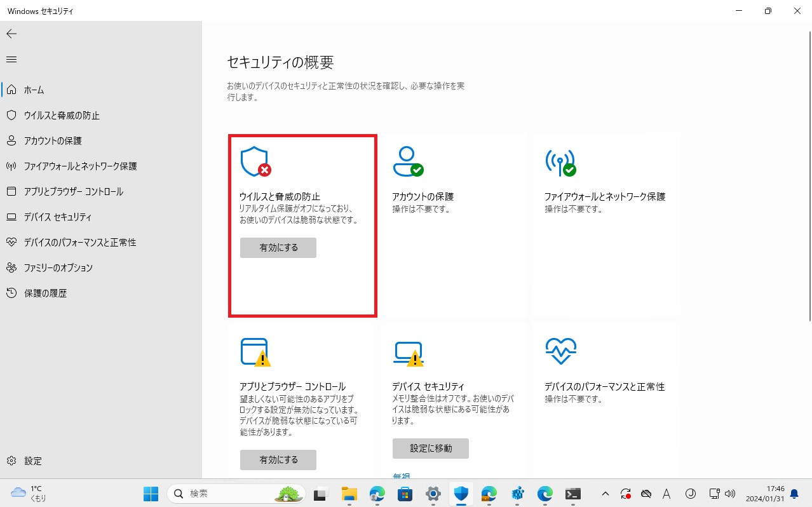This screenshot has width=812, height=507.
Task: Open ウイルスと脅威の防止 in the sidebar
Action: click(101, 115)
